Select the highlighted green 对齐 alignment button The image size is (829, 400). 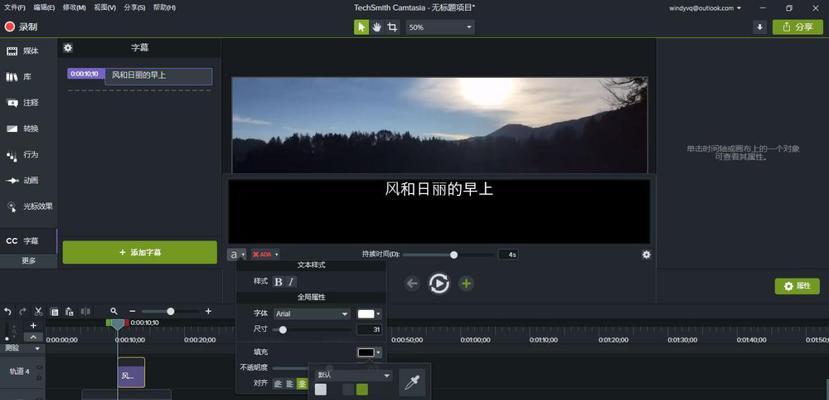point(302,384)
